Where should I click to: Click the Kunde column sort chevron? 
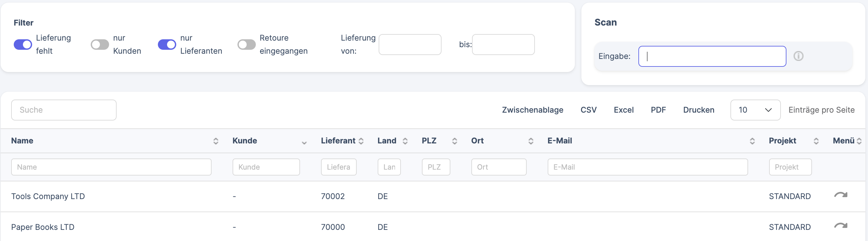[304, 142]
